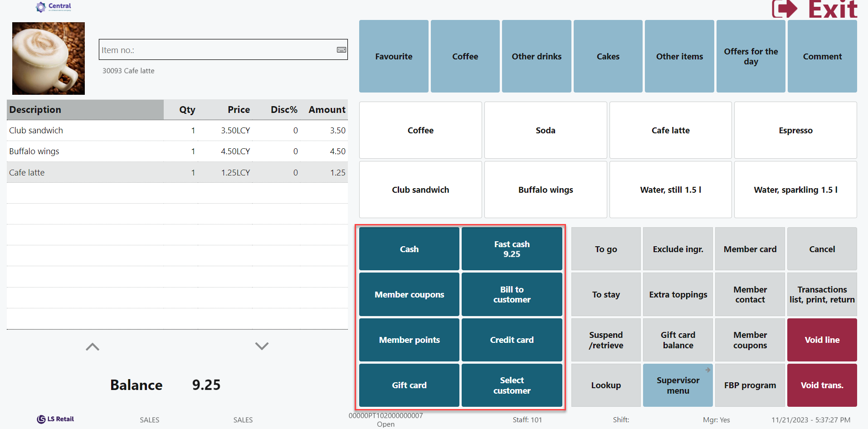The height and width of the screenshot is (429, 868).
Task: Click the Exit icon at top right
Action: tap(785, 9)
